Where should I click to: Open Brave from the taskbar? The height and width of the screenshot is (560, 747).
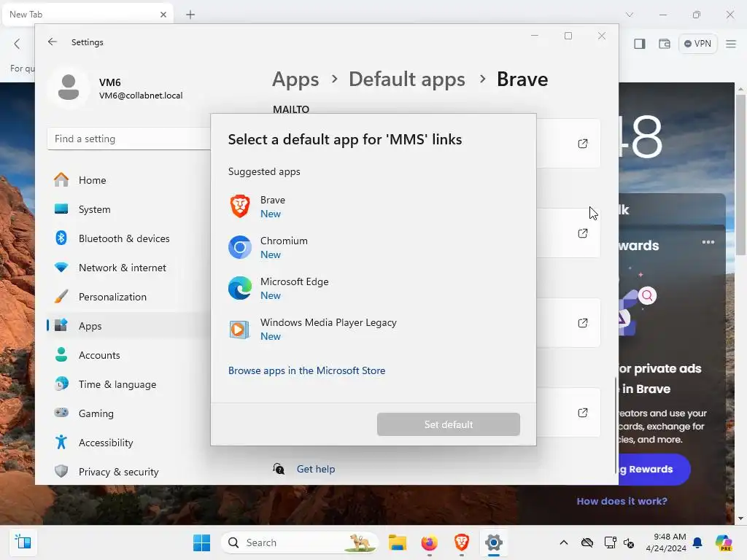[x=461, y=542]
